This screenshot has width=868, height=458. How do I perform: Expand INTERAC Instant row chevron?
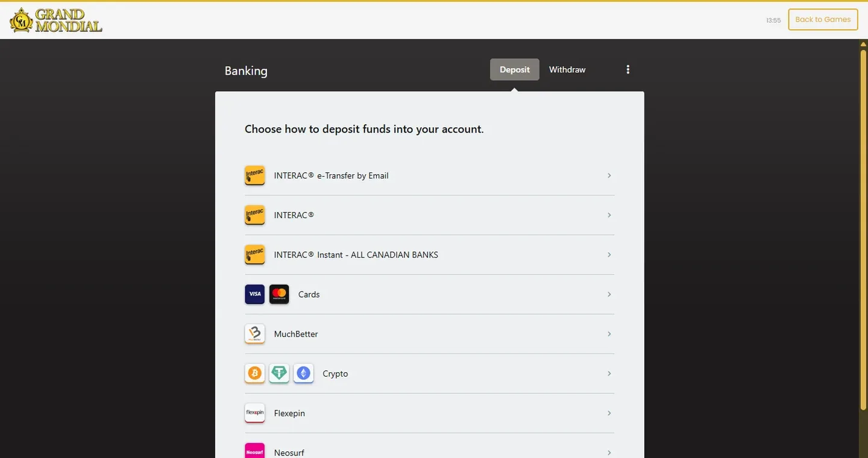609,255
